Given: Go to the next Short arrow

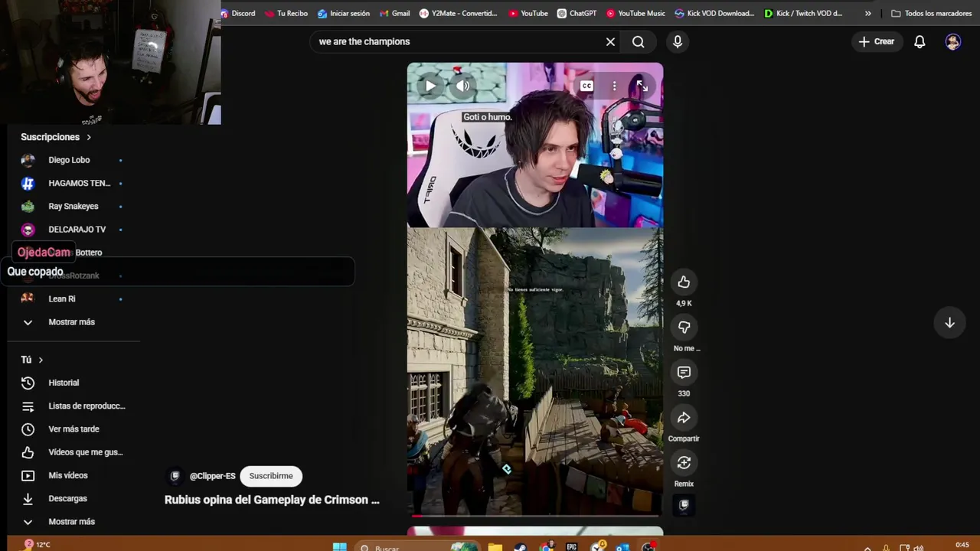Looking at the screenshot, I should pos(949,323).
